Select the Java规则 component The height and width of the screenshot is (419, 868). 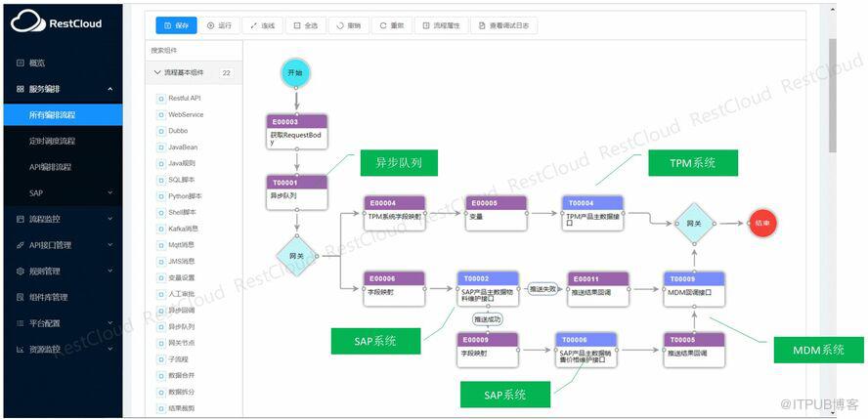pyautogui.click(x=177, y=164)
